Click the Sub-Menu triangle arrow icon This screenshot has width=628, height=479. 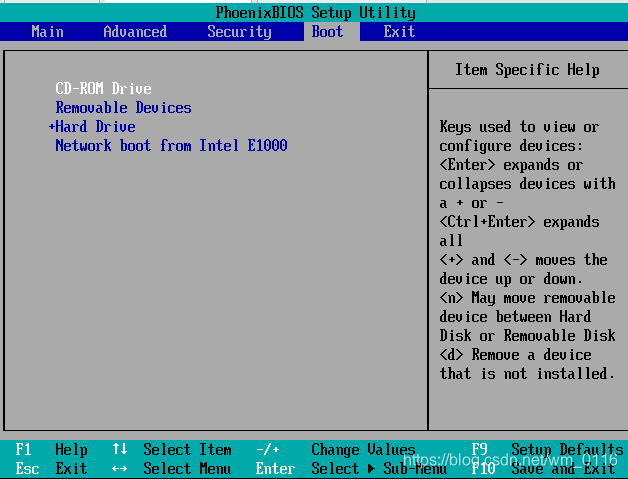pos(371,468)
